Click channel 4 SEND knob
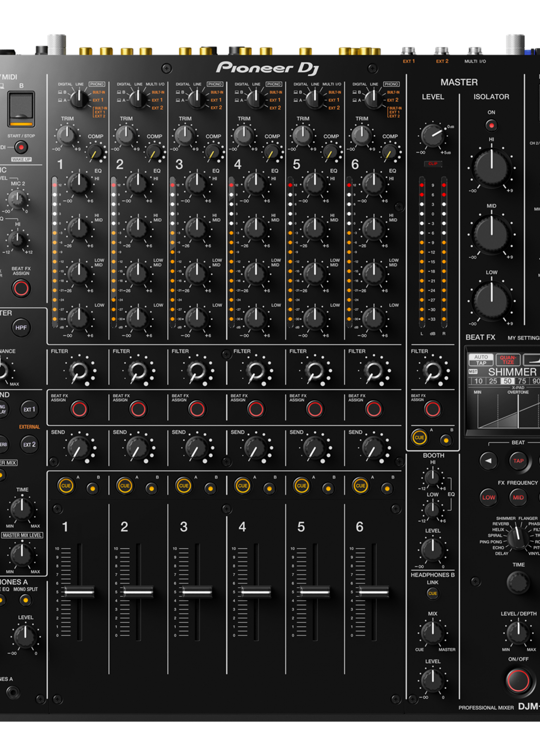540x756 pixels. click(x=255, y=448)
